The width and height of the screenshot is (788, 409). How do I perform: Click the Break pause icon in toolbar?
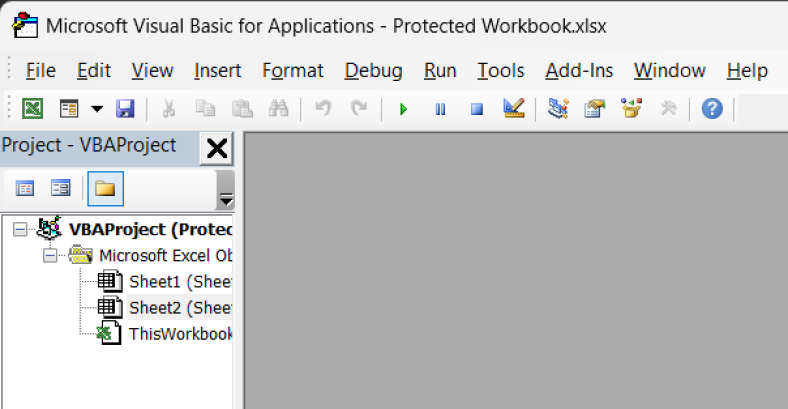point(440,108)
